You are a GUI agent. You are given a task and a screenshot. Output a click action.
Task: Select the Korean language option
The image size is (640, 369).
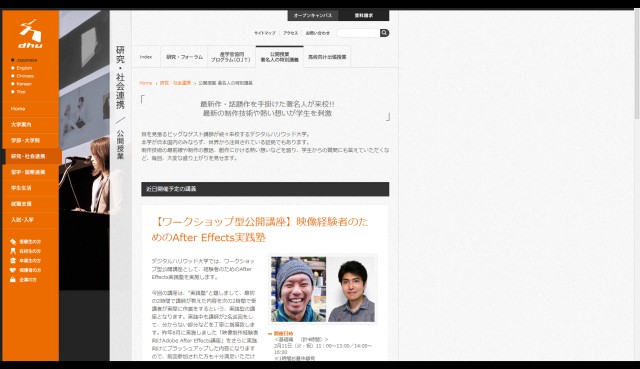point(21,84)
